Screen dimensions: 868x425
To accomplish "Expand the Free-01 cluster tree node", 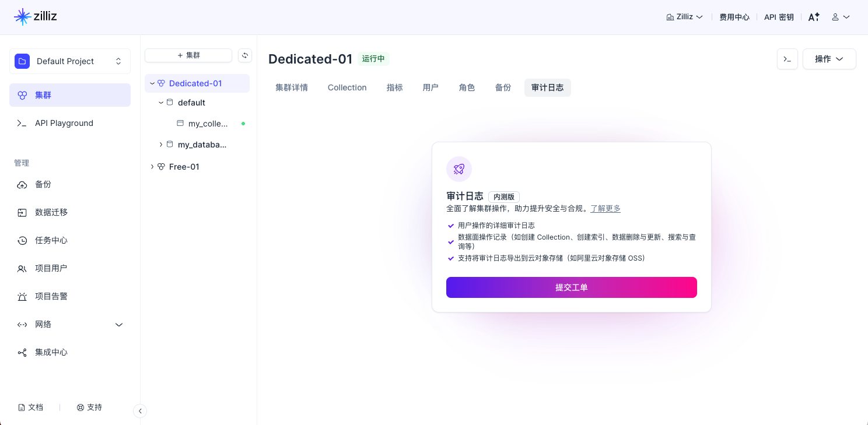I will pyautogui.click(x=152, y=167).
